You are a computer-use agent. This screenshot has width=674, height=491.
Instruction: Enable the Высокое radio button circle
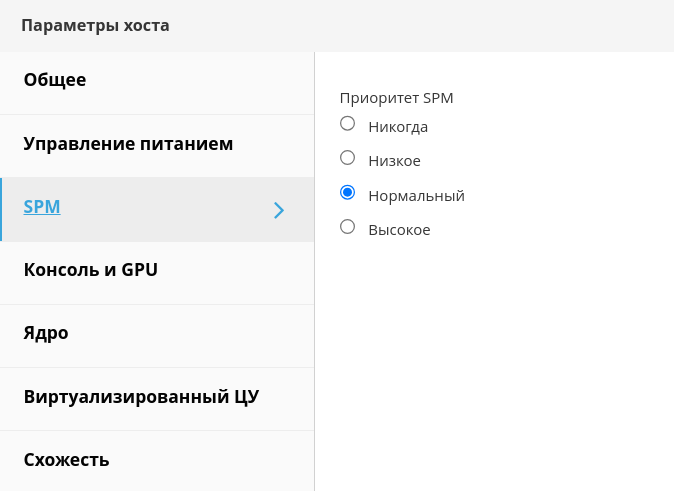[x=348, y=227]
